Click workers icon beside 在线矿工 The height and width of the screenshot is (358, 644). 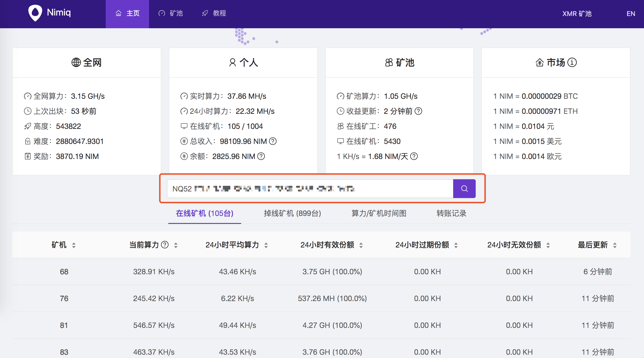tap(340, 126)
